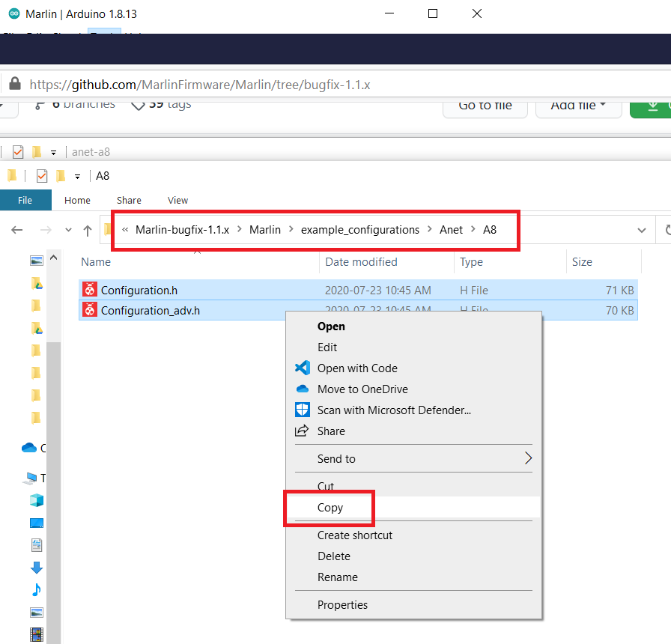This screenshot has height=644, width=671.
Task: Switch to the Share ribbon tab
Action: pos(129,200)
